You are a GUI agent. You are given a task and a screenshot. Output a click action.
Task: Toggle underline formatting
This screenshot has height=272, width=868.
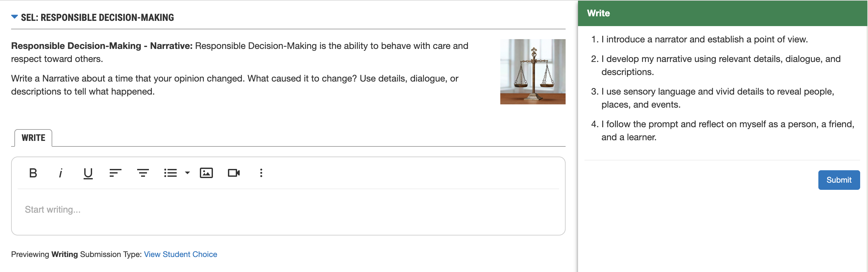click(x=88, y=173)
